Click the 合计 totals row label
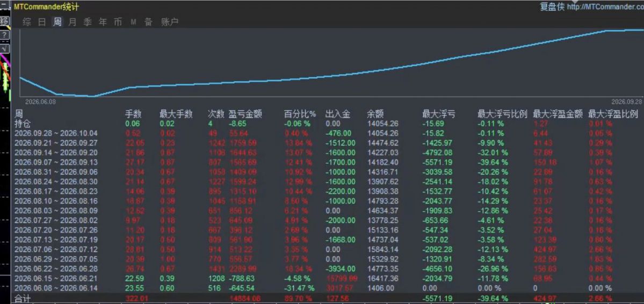The height and width of the screenshot is (304, 644). click(23, 298)
